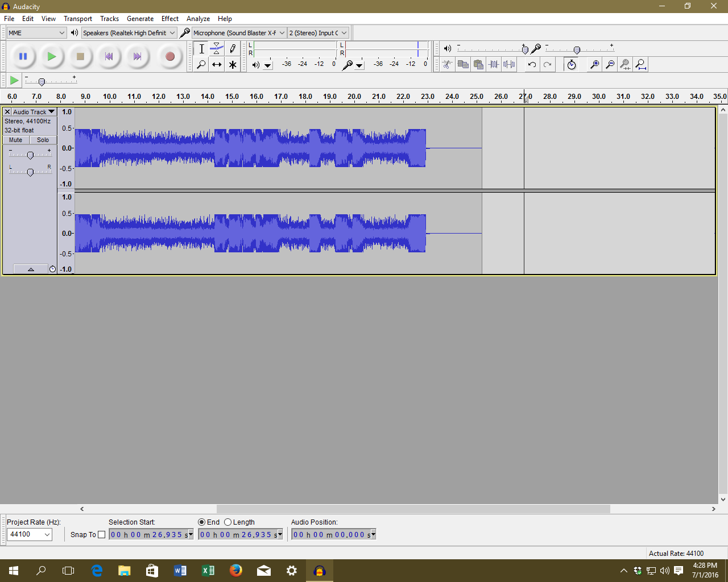
Task: Click the timeline ruler at 20.0 seconds
Action: coord(354,97)
